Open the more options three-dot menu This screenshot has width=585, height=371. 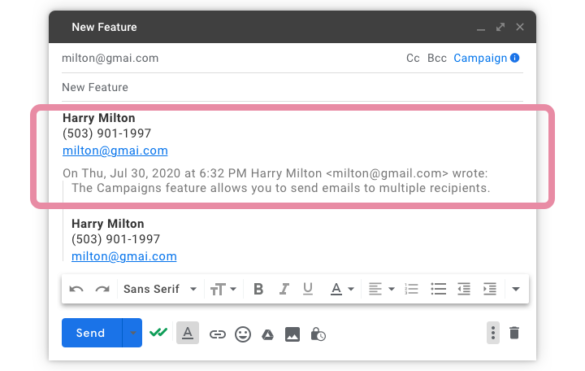pyautogui.click(x=493, y=333)
